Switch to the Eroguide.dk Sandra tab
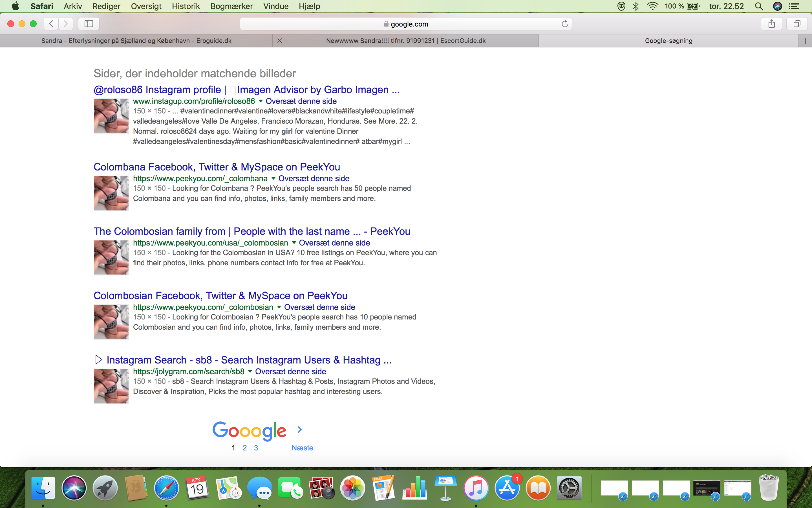The width and height of the screenshot is (812, 508). pos(136,41)
